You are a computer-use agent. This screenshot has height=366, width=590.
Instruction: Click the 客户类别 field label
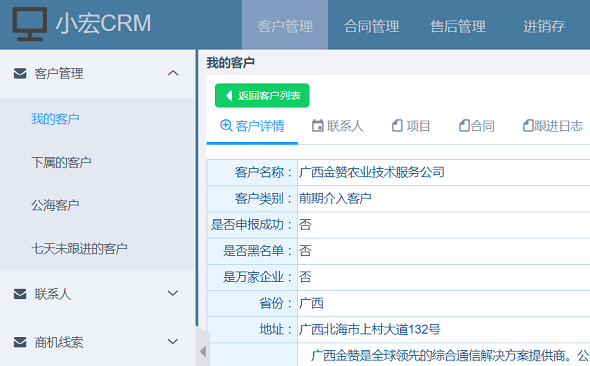264,198
